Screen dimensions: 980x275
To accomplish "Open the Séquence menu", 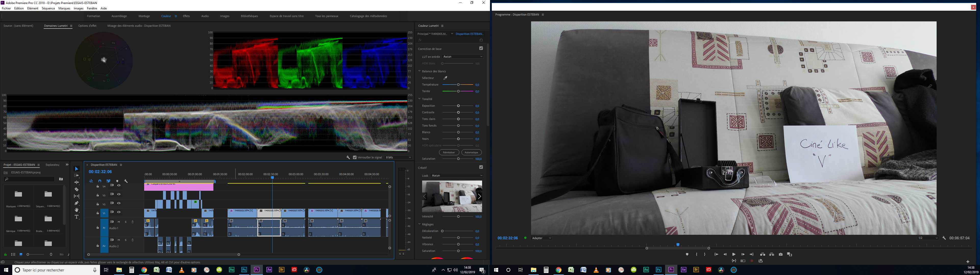I will point(48,8).
